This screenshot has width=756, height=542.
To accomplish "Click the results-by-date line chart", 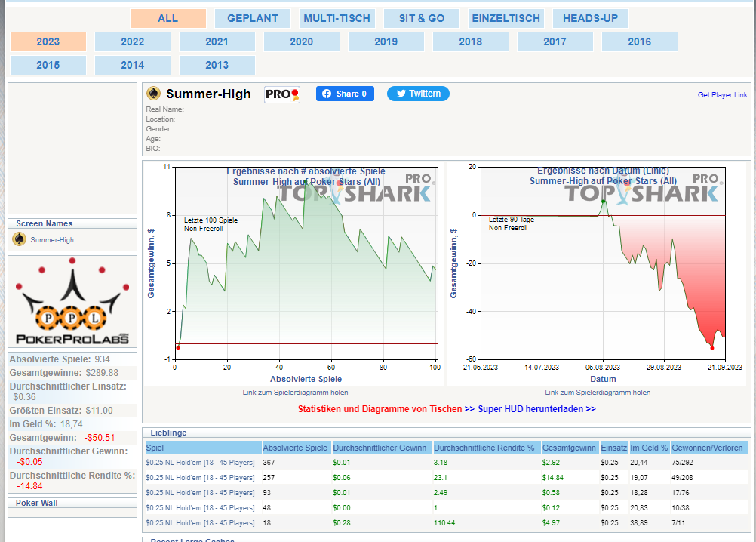I will [596, 274].
